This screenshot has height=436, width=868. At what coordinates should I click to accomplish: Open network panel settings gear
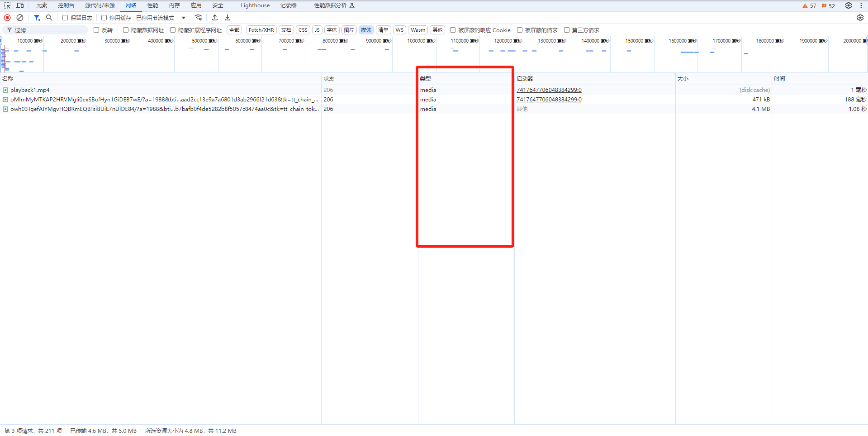pos(860,18)
